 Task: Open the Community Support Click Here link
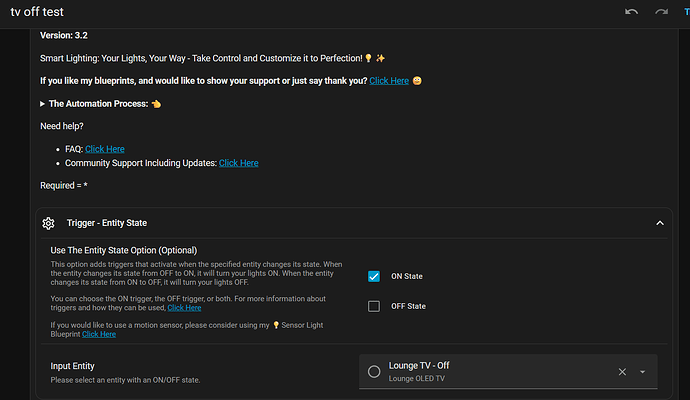tap(238, 163)
